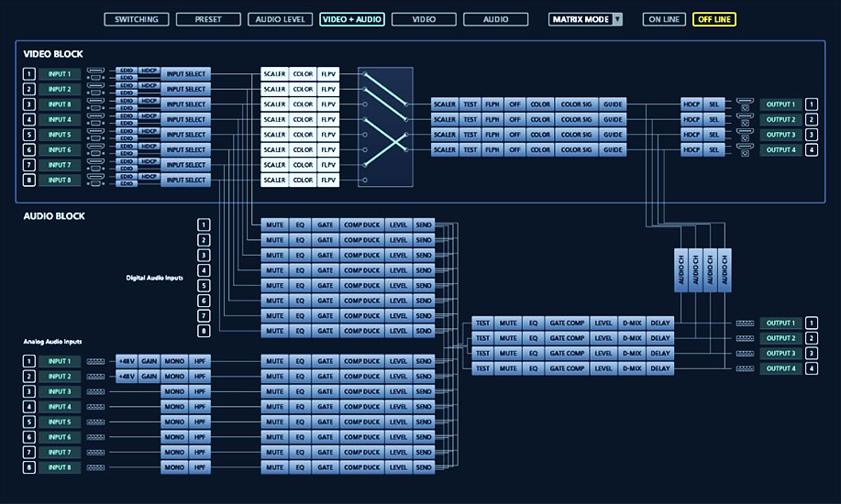The height and width of the screenshot is (504, 841).
Task: Switch to the SWITCHING tab
Action: coord(137,19)
